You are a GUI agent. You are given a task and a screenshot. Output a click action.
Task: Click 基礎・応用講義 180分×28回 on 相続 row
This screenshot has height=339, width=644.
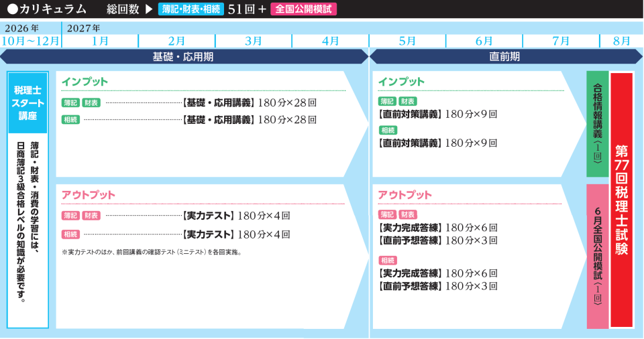coord(250,119)
